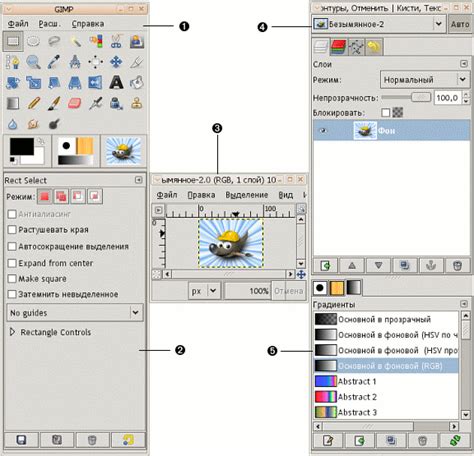Open the No guides dropdown

[x=75, y=313]
